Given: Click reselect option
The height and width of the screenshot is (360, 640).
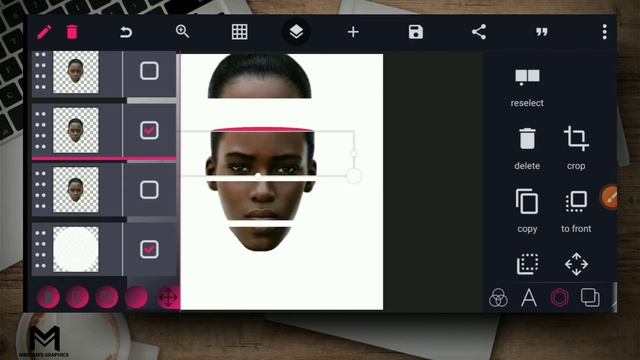Looking at the screenshot, I should [527, 88].
